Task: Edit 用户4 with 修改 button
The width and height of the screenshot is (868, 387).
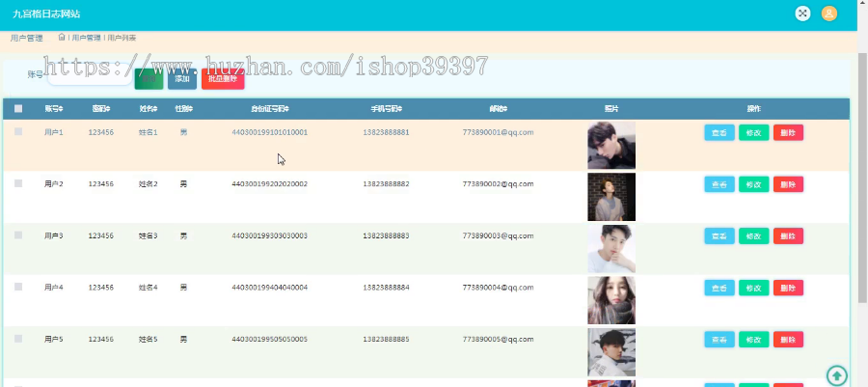Action: (x=753, y=288)
